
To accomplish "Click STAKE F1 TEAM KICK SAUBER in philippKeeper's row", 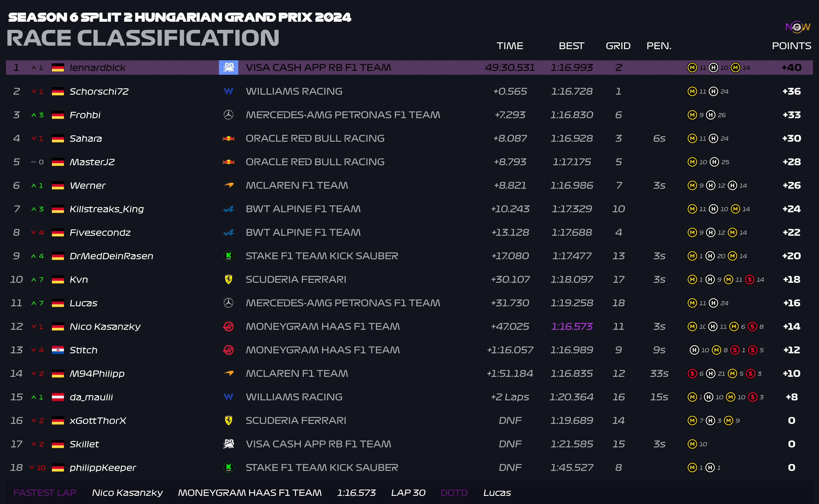I will click(322, 467).
